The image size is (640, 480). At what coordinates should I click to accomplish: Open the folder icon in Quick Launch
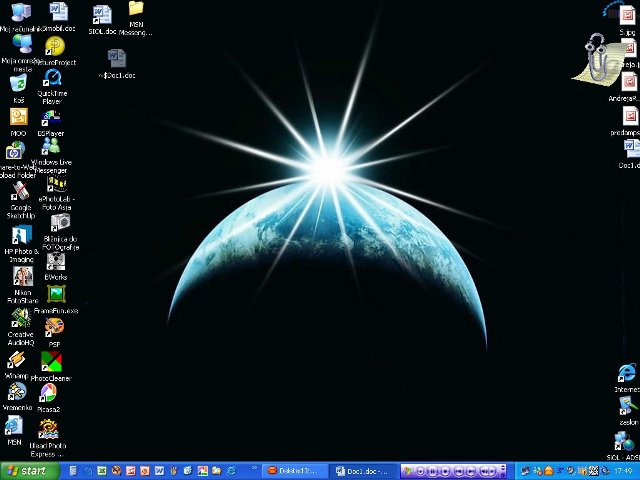[x=216, y=471]
